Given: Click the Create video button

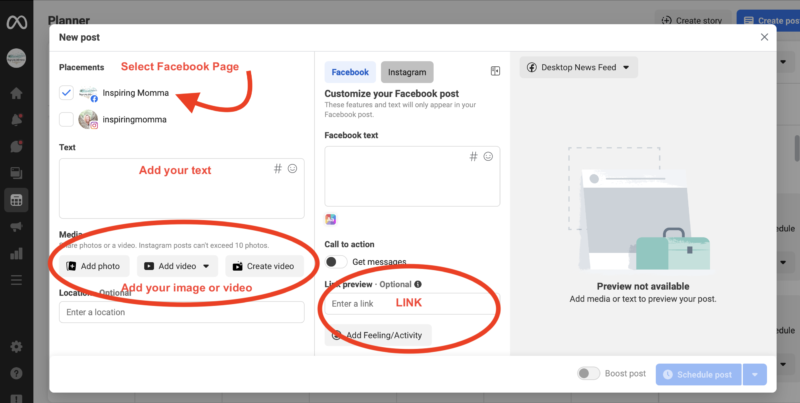Looking at the screenshot, I should point(264,266).
